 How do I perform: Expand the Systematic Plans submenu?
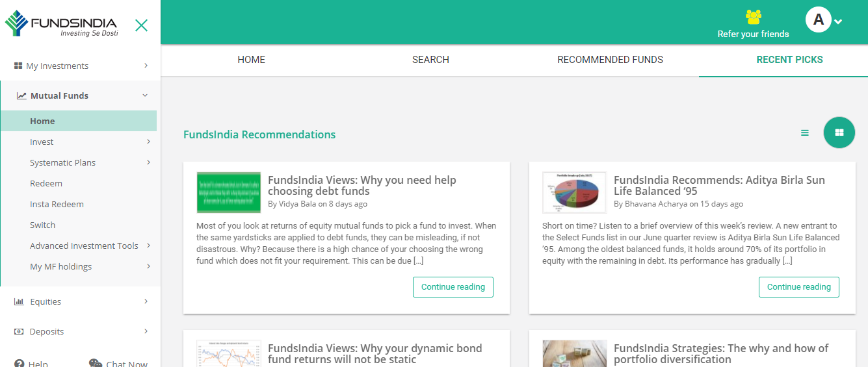148,162
